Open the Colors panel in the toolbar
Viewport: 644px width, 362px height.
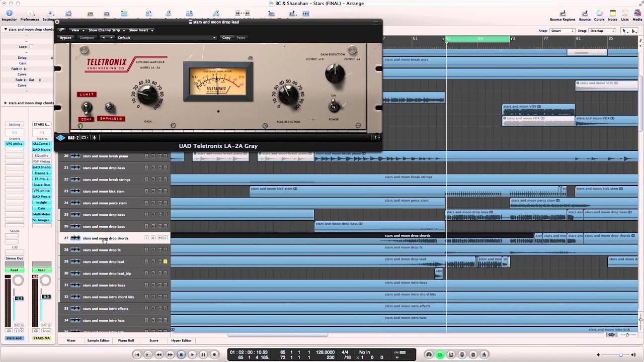599,14
